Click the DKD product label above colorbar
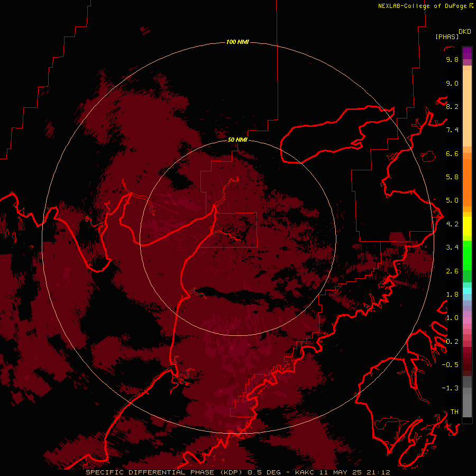Image resolution: width=476 pixels, height=476 pixels. tap(465, 32)
